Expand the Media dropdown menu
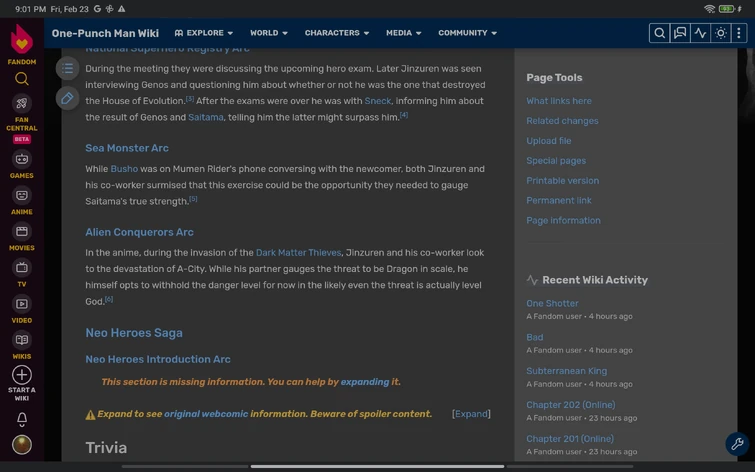Screen dimensions: 755x472 point(404,33)
